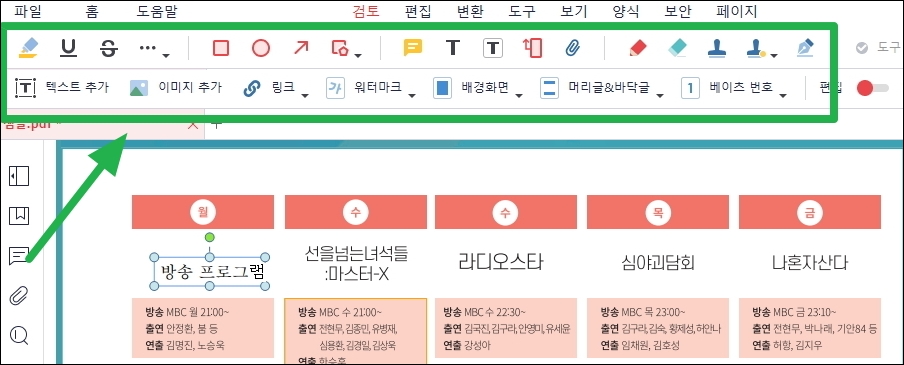Click the green rotation handle of text box
The image size is (904, 365).
click(210, 237)
